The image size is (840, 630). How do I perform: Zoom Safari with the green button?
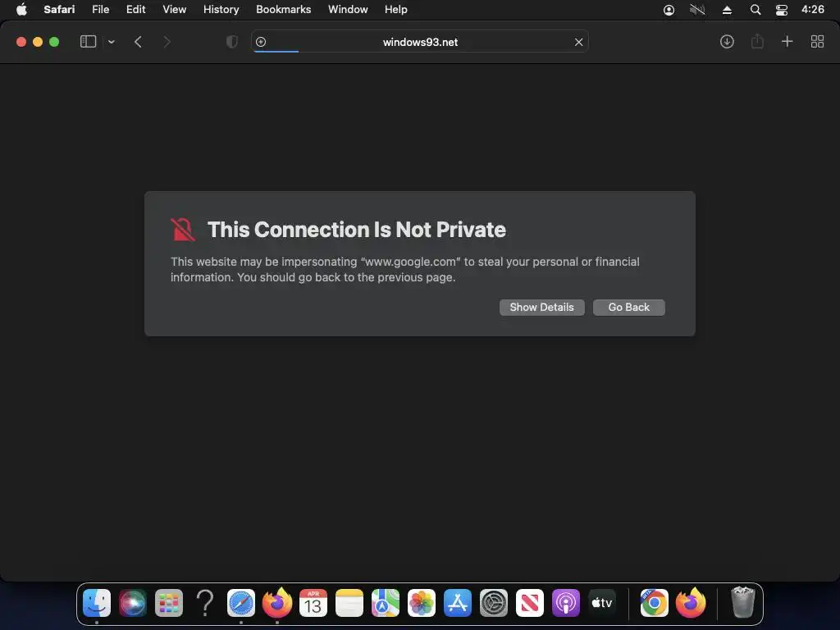(x=54, y=42)
